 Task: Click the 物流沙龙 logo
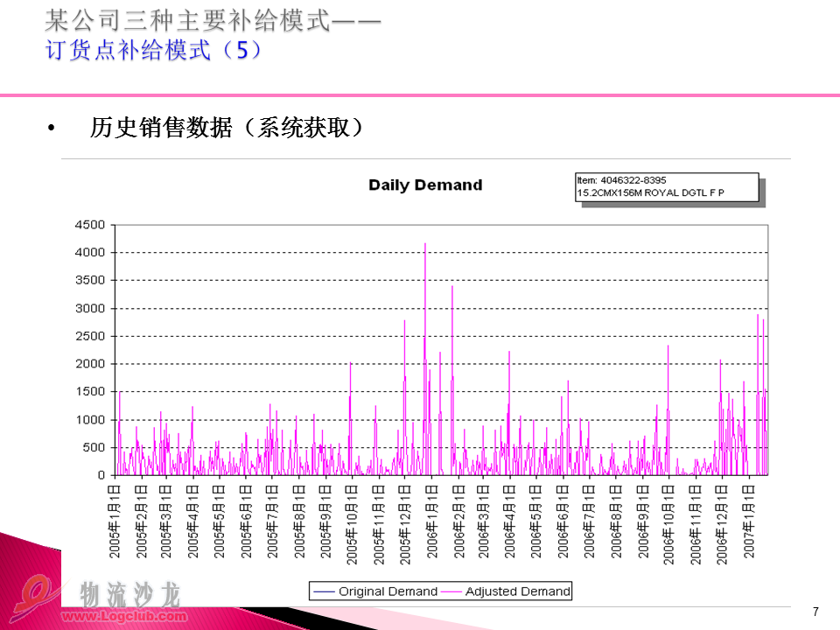130,595
